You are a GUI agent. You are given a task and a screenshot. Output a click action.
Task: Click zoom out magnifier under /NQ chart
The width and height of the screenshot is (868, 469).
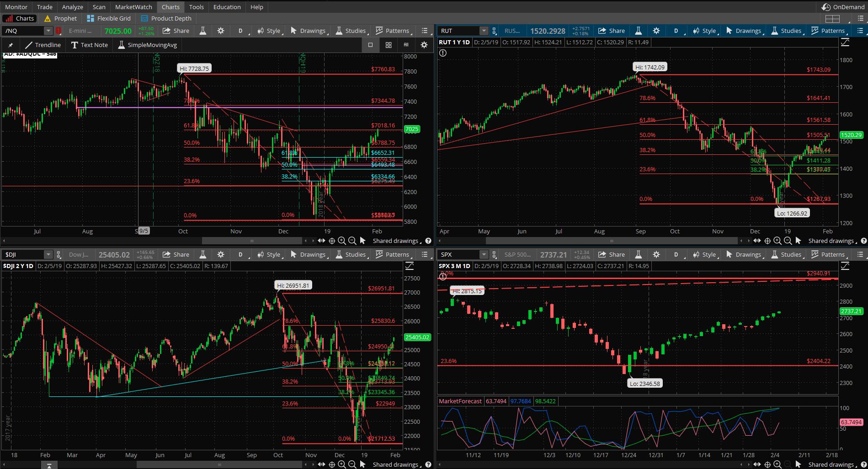click(352, 241)
